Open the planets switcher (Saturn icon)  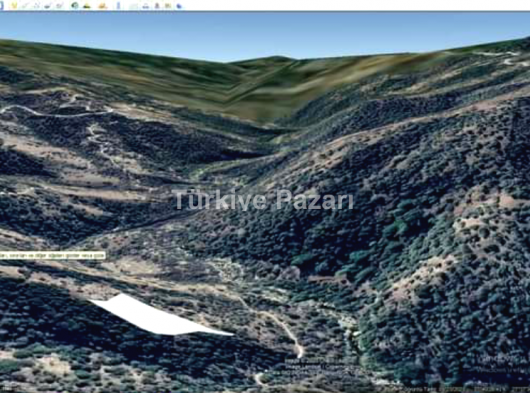pos(102,5)
